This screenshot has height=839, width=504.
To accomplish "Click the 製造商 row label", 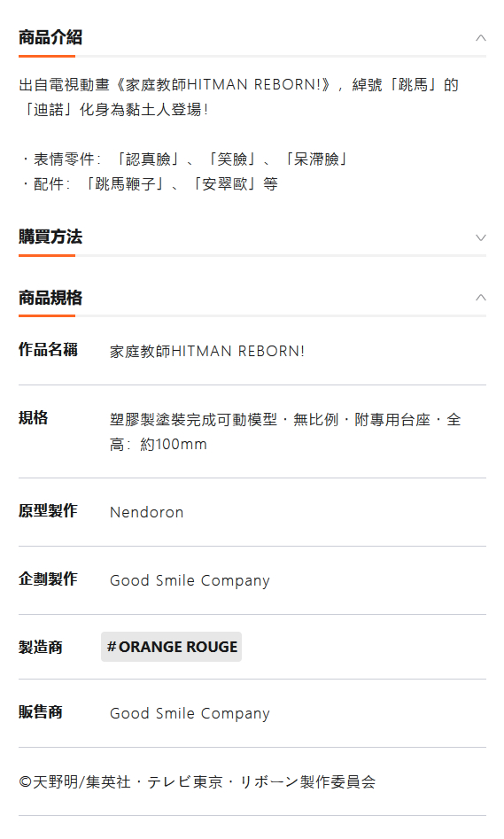I will [x=41, y=647].
